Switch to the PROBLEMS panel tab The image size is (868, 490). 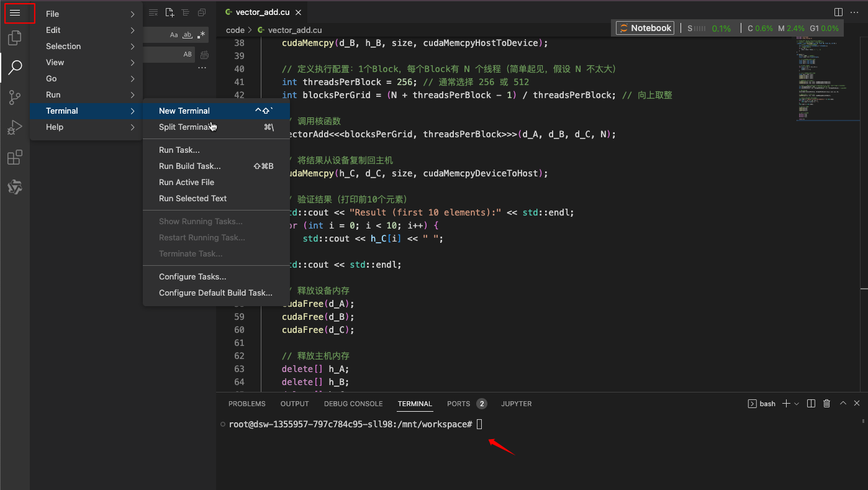click(246, 404)
